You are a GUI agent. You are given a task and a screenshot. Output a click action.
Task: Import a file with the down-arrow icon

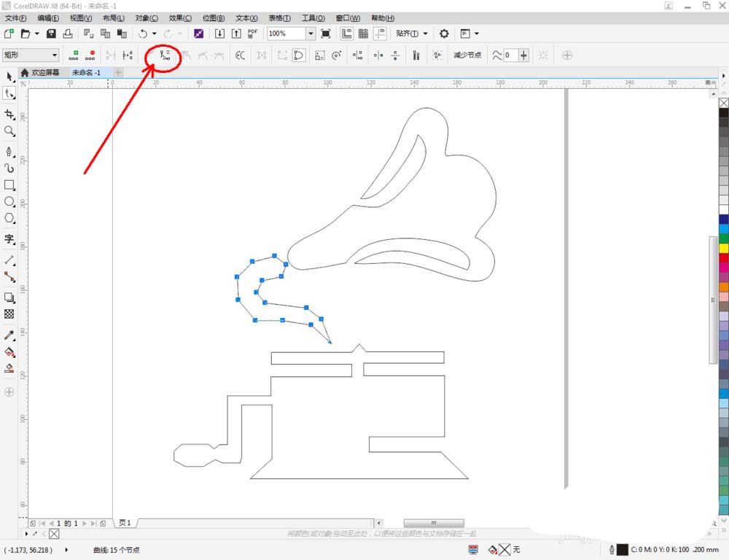pos(219,34)
